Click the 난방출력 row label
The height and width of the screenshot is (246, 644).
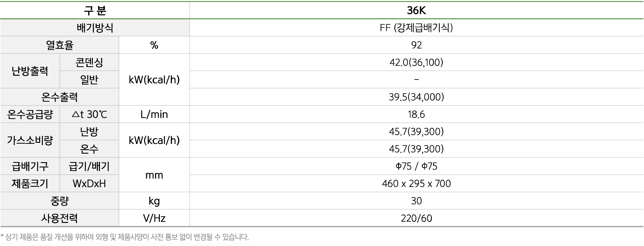coord(30,71)
